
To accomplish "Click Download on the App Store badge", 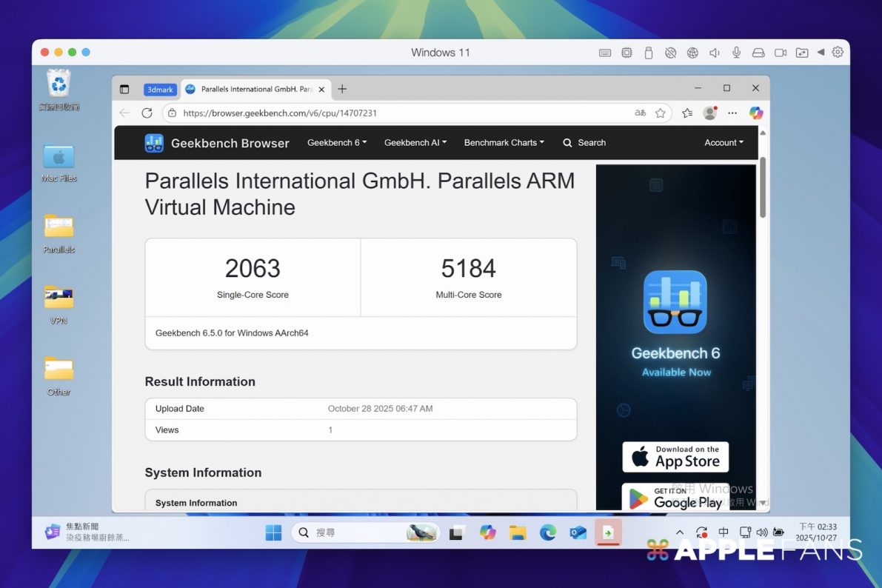I will (675, 457).
